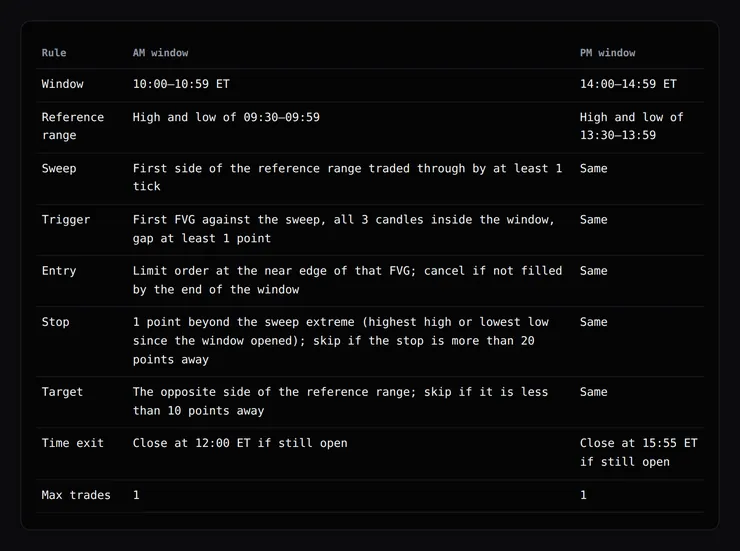
Task: Click the 'Rule' column header
Action: 54,53
